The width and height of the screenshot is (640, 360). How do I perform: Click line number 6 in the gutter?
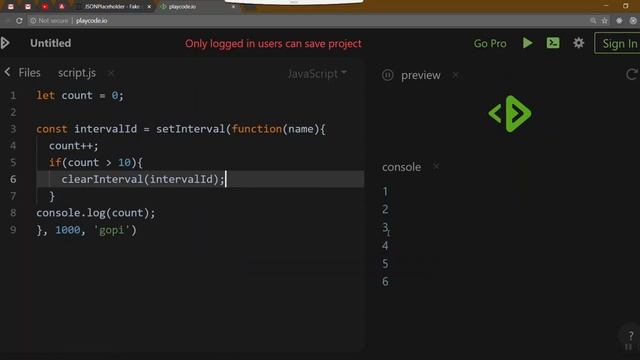[13, 179]
